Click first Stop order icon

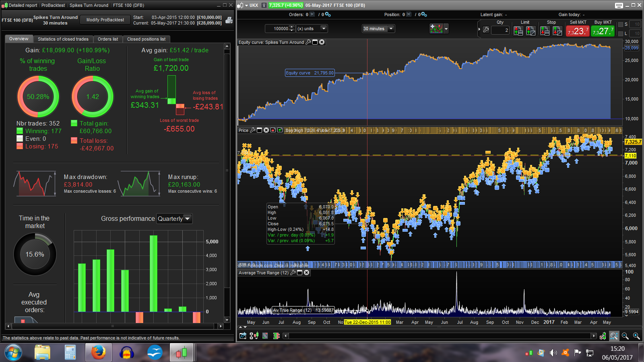coord(545,31)
